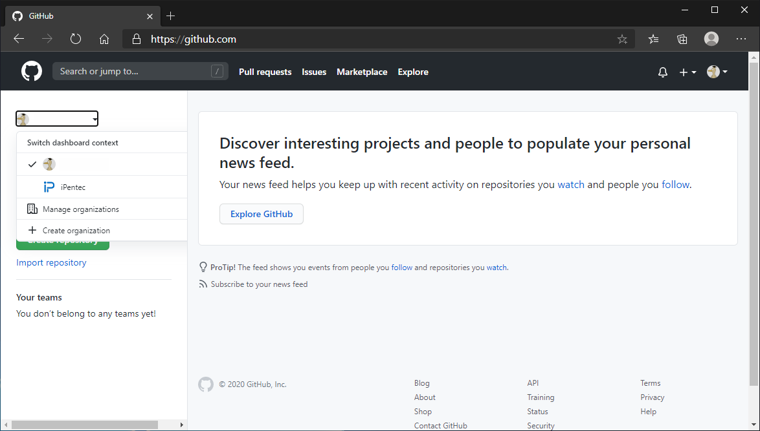Viewport: 760px width, 431px height.
Task: Minimize the browser window
Action: [x=684, y=10]
